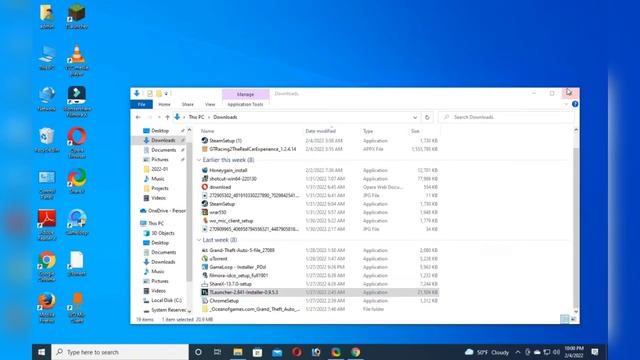The height and width of the screenshot is (360, 640).
Task: Launch Google Chrome desktop shortcut
Action: (x=47, y=266)
